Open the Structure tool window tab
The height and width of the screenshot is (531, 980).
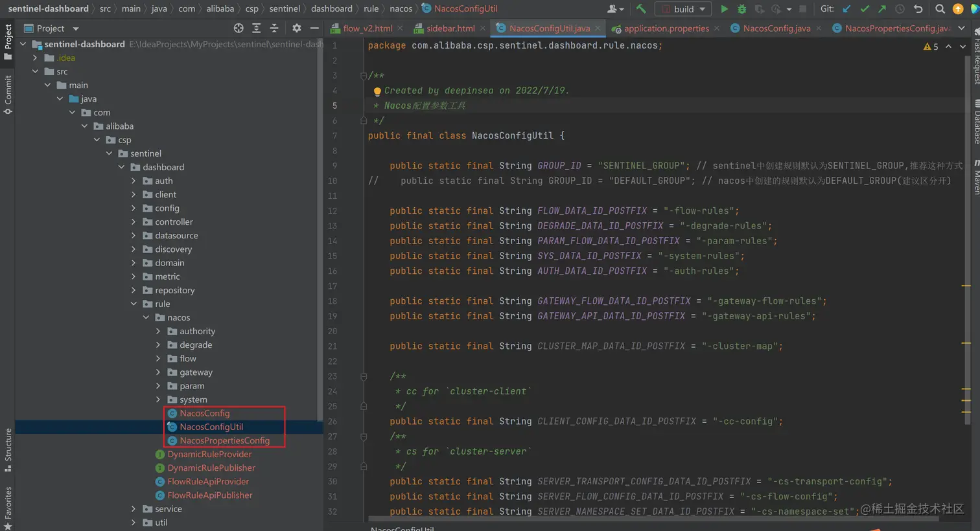[x=8, y=450]
